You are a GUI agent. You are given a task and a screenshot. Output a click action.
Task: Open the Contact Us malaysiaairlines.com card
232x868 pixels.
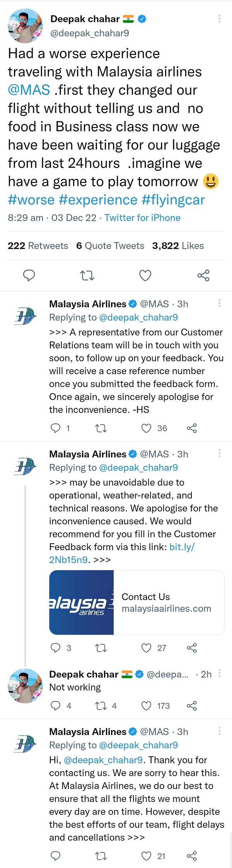[x=137, y=602]
